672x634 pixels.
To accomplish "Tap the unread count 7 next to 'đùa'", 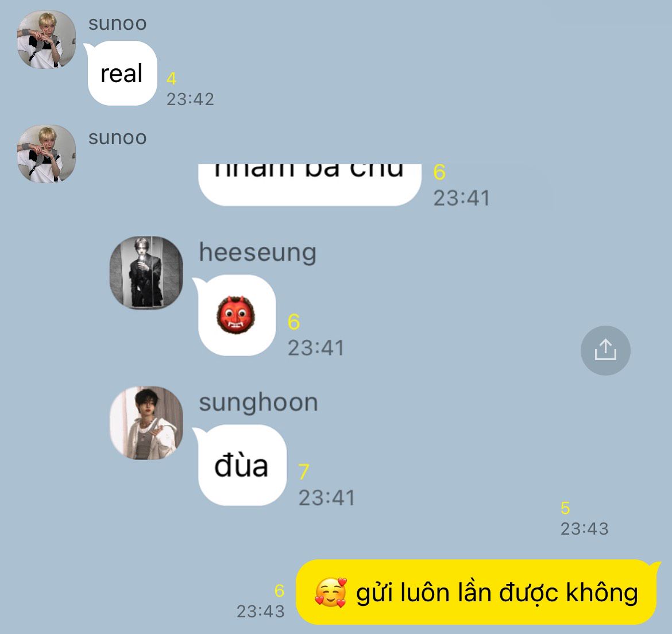I will pos(303,471).
